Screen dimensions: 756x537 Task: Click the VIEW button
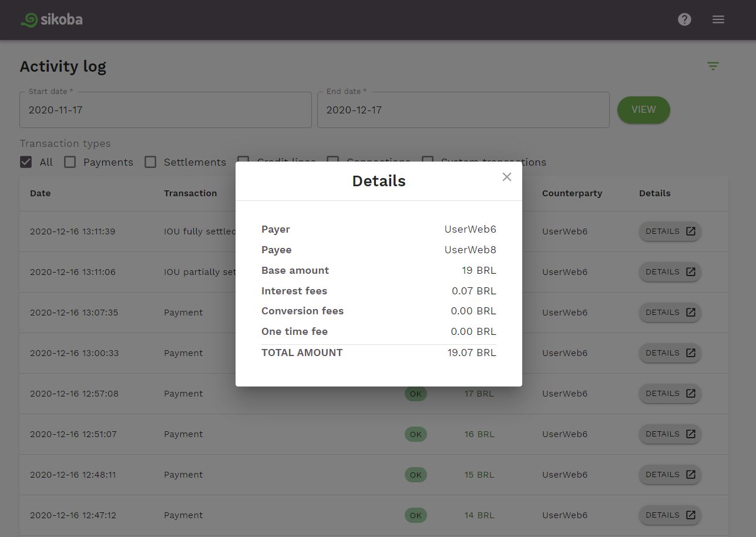(x=644, y=110)
